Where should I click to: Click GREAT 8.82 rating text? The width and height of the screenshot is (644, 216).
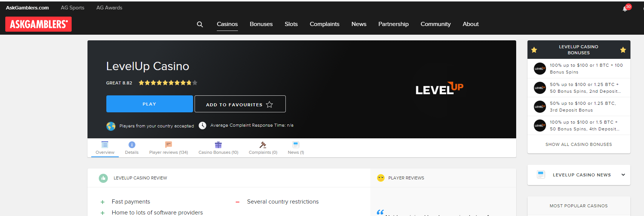tap(119, 83)
